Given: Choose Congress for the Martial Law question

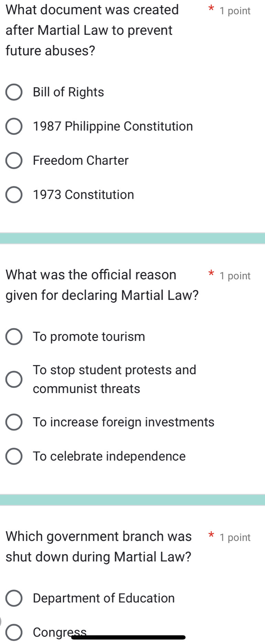Looking at the screenshot, I should [14, 632].
